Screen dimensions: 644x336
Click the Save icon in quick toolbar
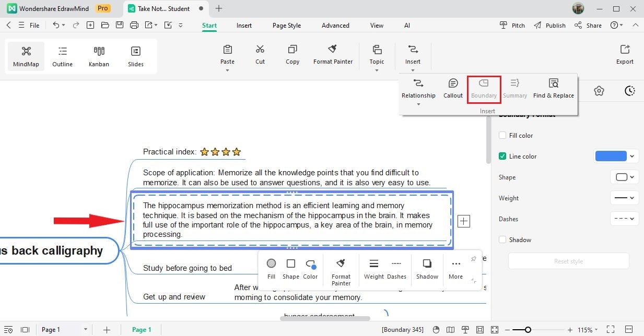[120, 25]
